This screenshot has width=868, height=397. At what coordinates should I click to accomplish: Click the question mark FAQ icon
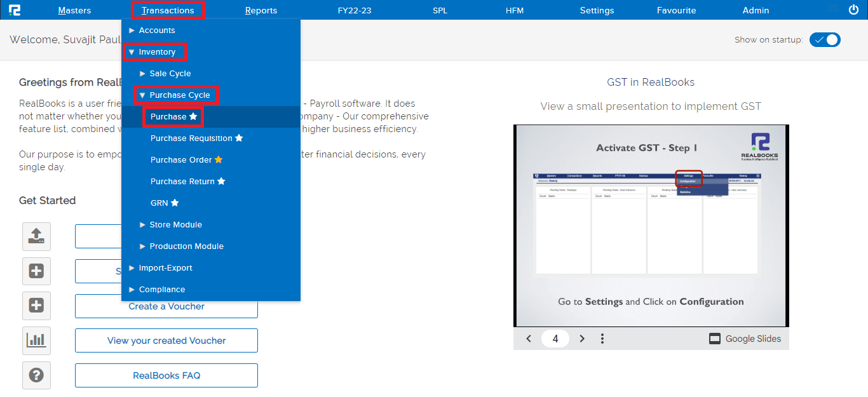pyautogui.click(x=36, y=375)
